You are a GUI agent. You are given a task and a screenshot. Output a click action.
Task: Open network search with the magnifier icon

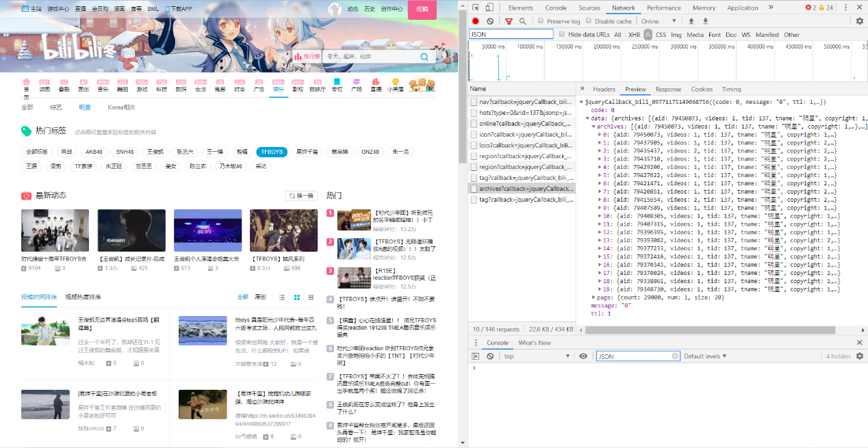coord(523,21)
